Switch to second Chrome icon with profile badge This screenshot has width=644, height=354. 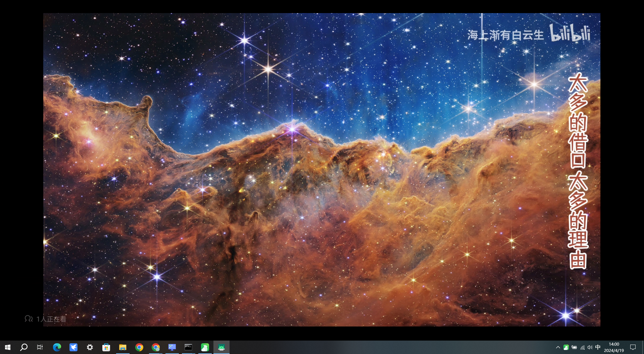pos(155,347)
